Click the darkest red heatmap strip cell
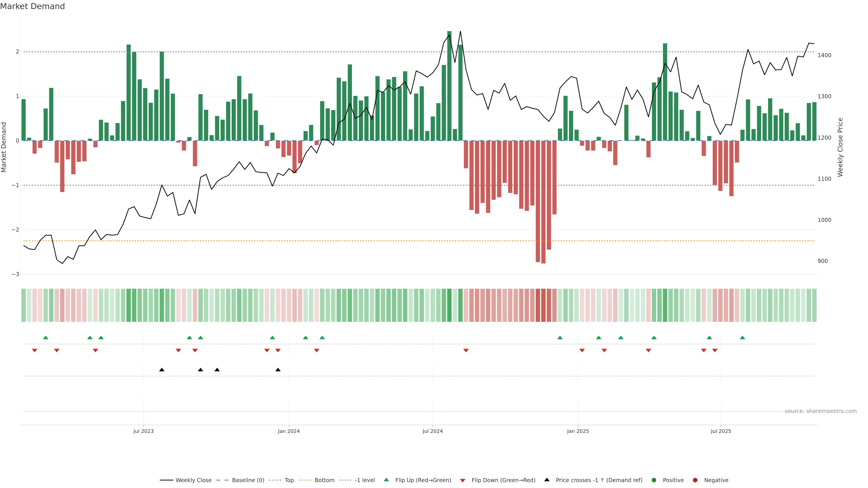868x488 pixels. 543,305
